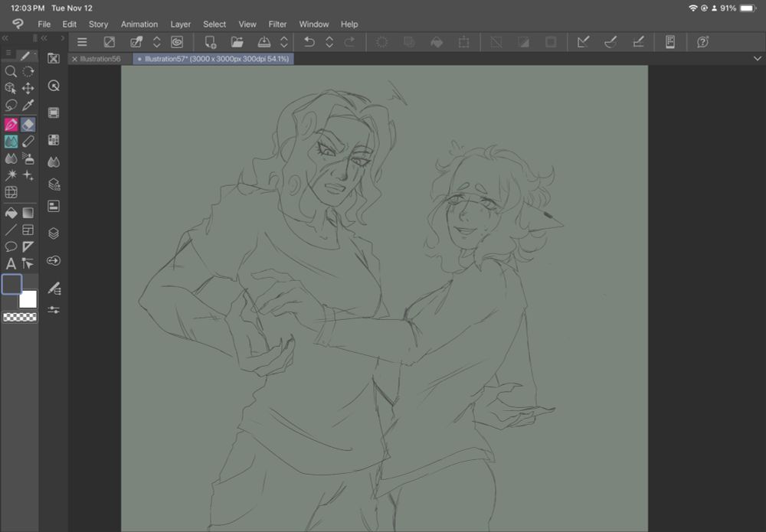This screenshot has height=532, width=766.
Task: Select the teal Blend tool
Action: tap(11, 142)
